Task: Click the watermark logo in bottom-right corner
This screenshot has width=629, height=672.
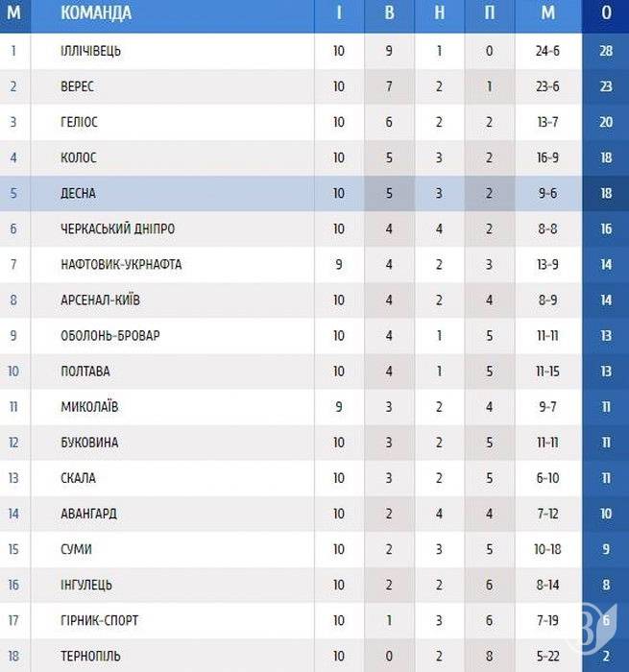Action: click(x=593, y=629)
